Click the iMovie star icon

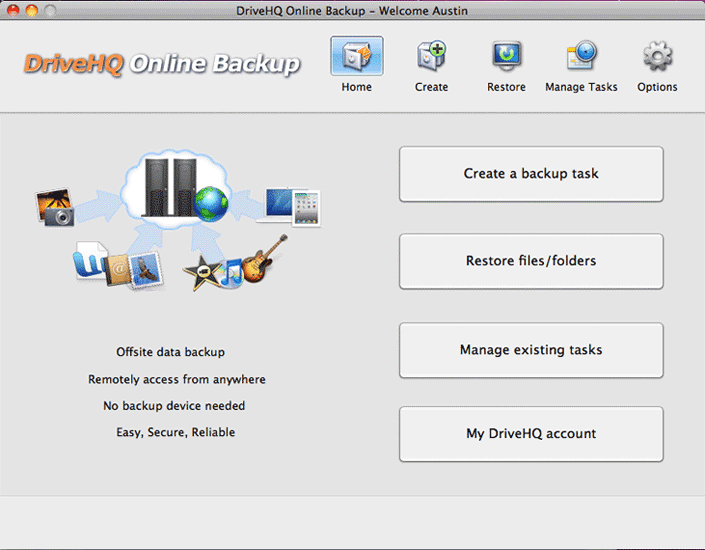click(202, 273)
